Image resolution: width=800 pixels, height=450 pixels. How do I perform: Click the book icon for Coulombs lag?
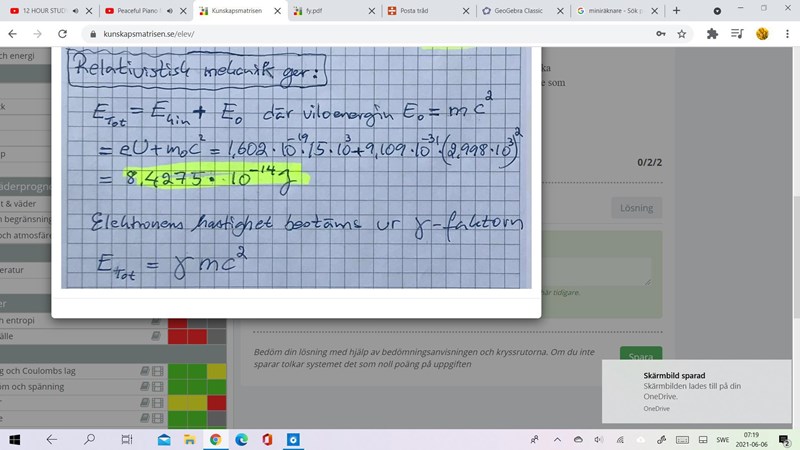143,371
